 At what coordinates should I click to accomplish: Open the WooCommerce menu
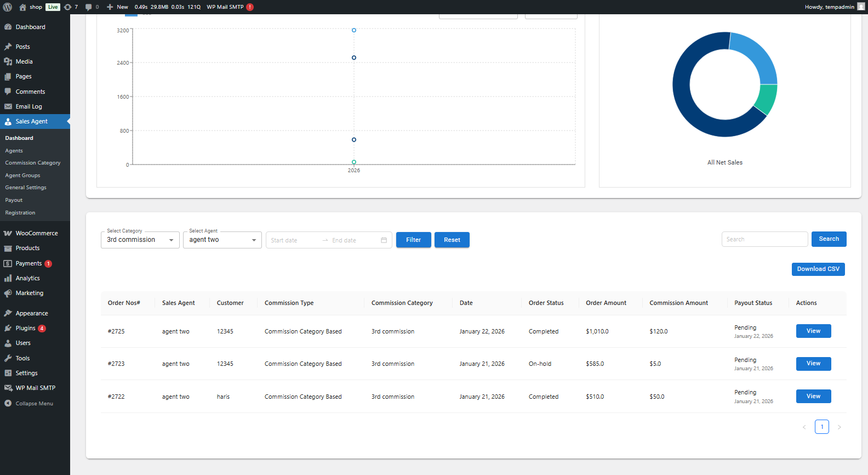pos(36,233)
